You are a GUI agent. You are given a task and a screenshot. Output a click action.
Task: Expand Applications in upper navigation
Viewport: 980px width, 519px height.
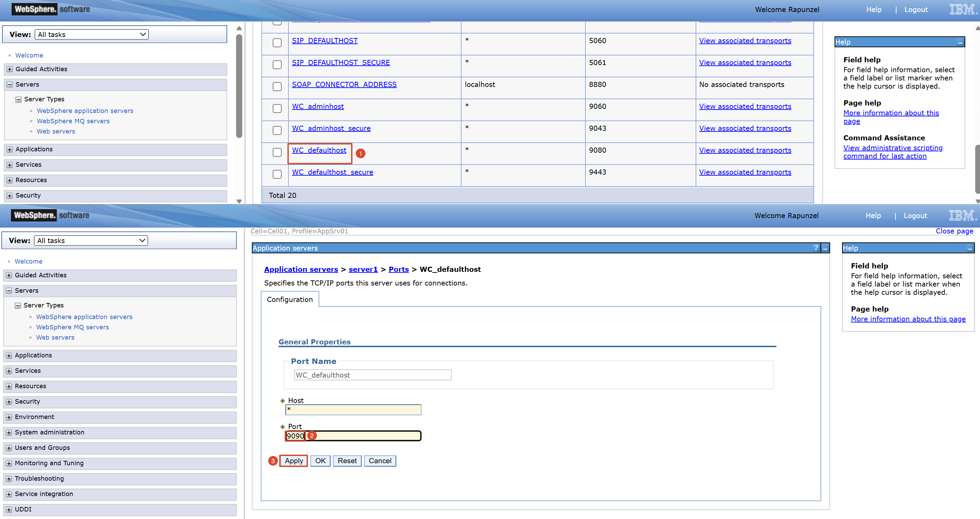tap(10, 150)
